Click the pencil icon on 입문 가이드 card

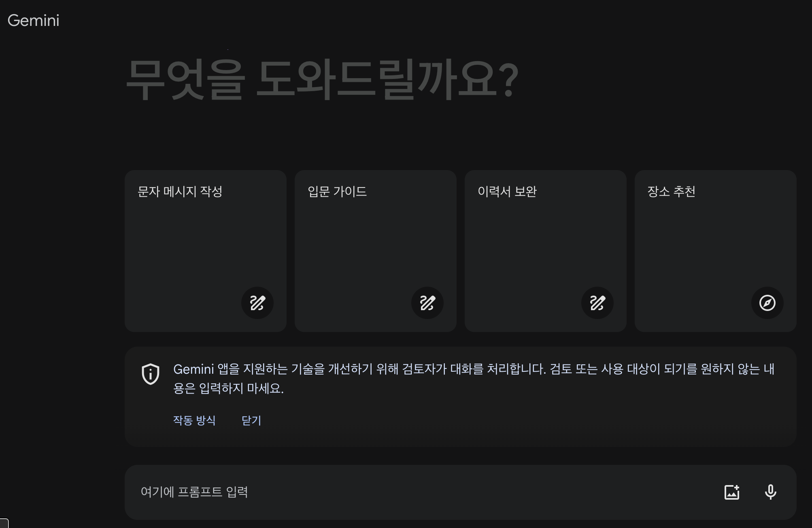427,303
